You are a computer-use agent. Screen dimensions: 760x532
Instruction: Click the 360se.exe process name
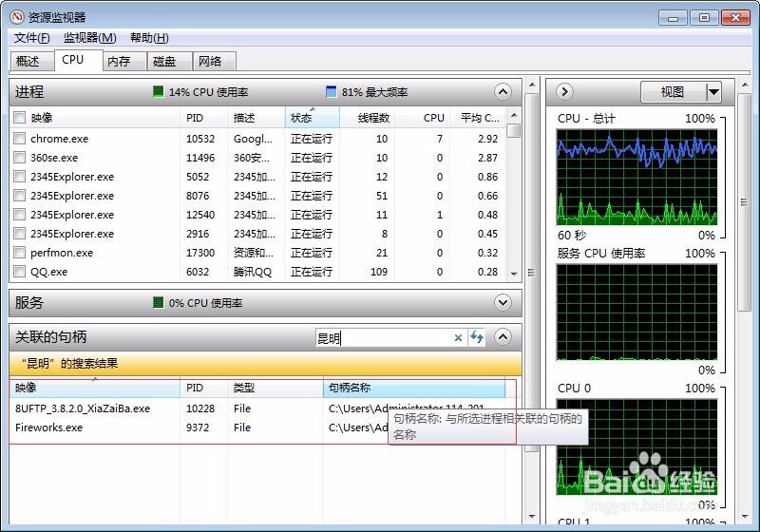tap(54, 158)
